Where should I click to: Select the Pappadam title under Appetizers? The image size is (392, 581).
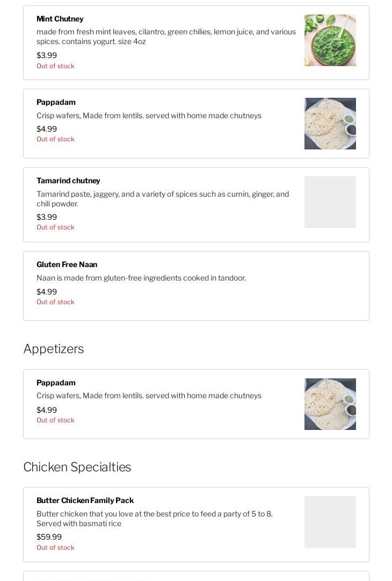pyautogui.click(x=56, y=383)
